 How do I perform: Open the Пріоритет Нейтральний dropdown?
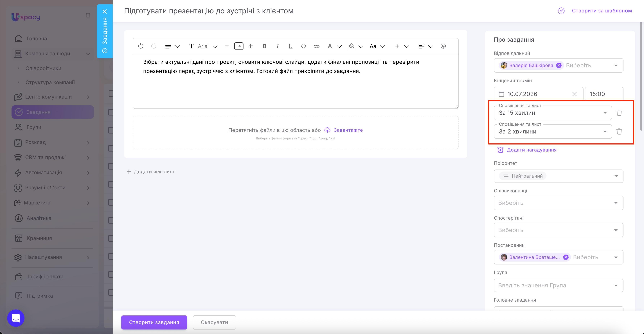coord(558,176)
